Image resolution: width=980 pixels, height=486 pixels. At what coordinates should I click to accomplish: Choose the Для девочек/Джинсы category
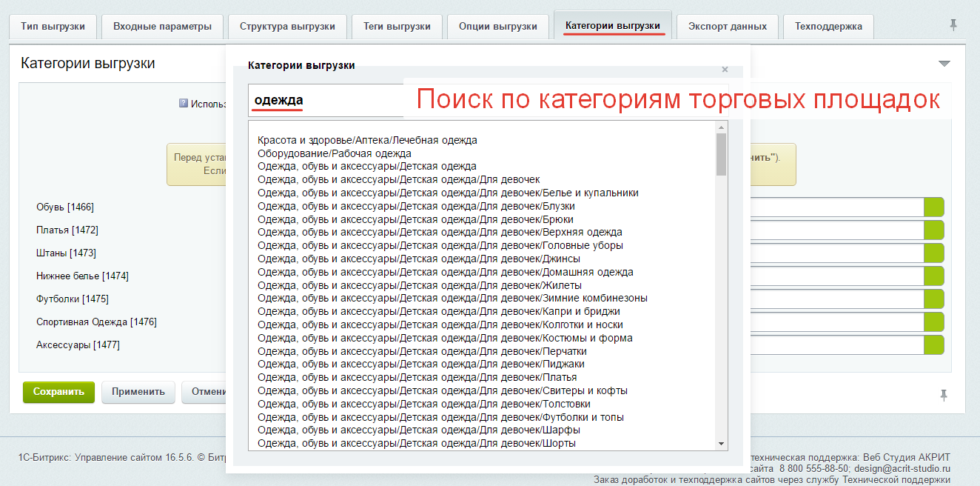point(419,259)
